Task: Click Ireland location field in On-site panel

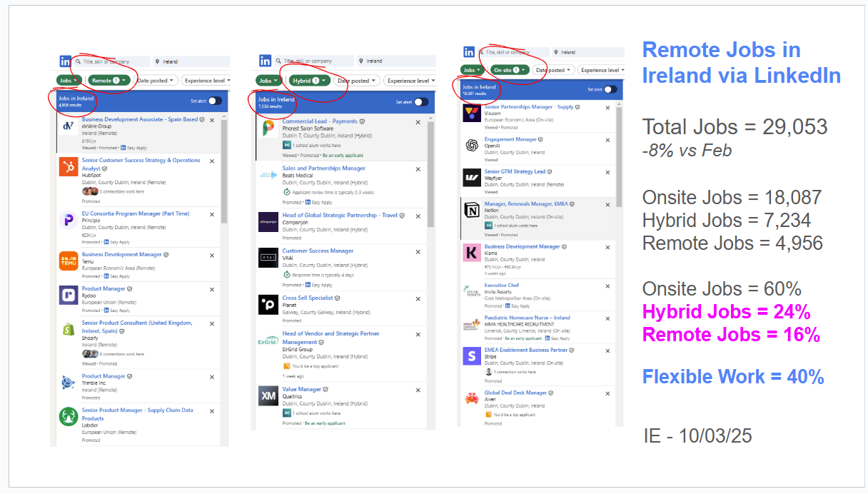Action: (587, 52)
